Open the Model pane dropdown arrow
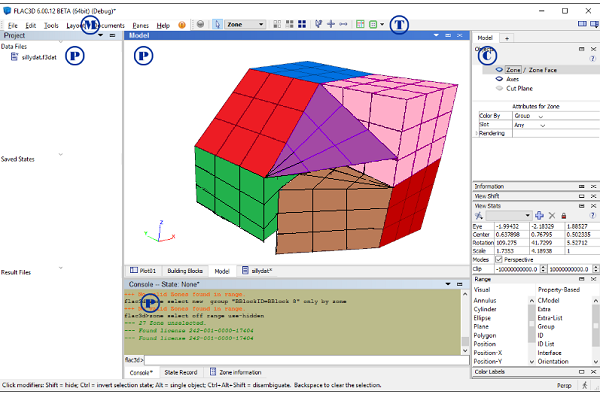The height and width of the screenshot is (394, 600). 436,36
